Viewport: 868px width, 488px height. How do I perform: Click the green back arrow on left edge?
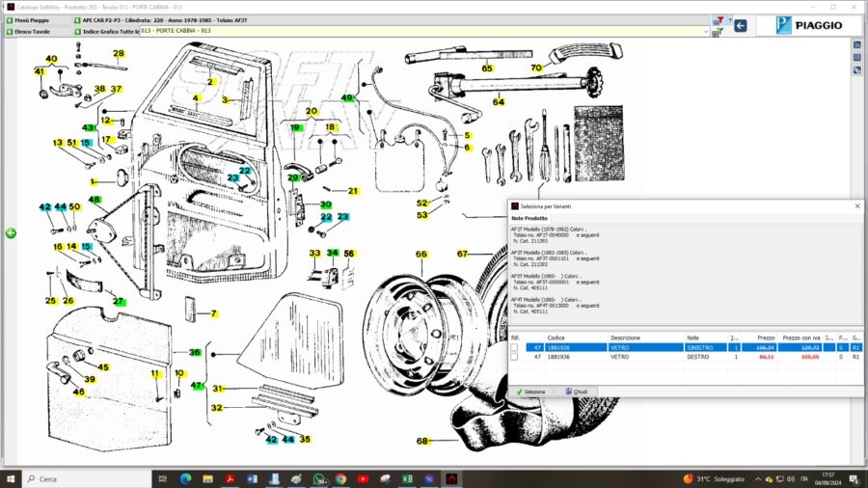point(11,232)
